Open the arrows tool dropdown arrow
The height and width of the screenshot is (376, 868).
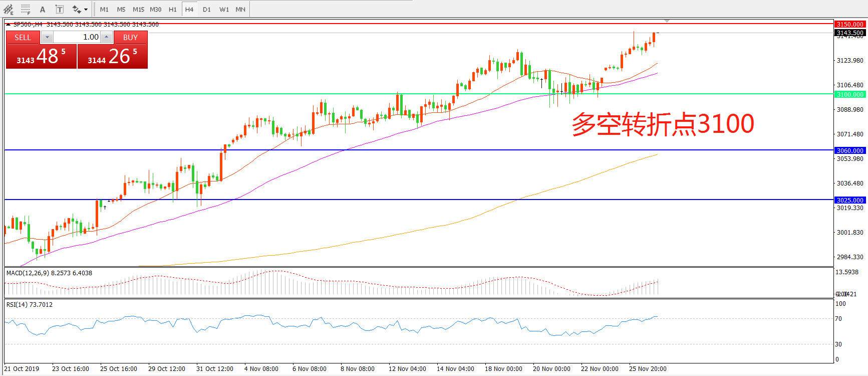[86, 9]
